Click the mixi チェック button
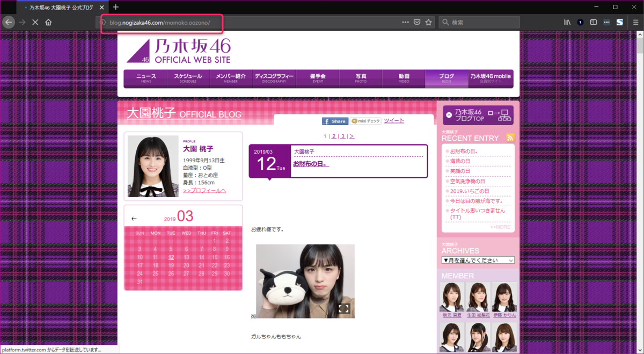 pyautogui.click(x=366, y=121)
